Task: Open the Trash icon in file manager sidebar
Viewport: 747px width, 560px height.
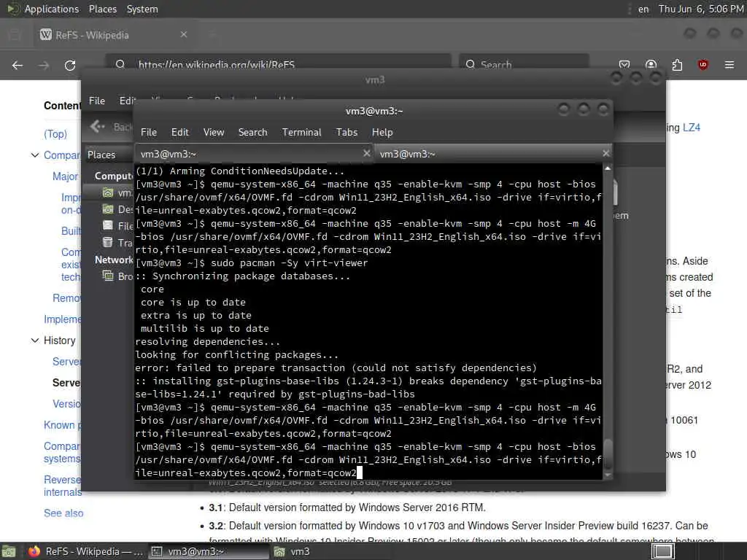Action: (x=108, y=242)
